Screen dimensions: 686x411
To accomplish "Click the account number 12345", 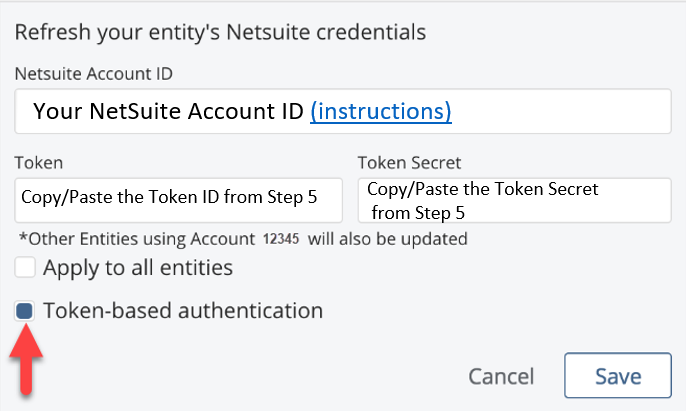I will coord(281,239).
